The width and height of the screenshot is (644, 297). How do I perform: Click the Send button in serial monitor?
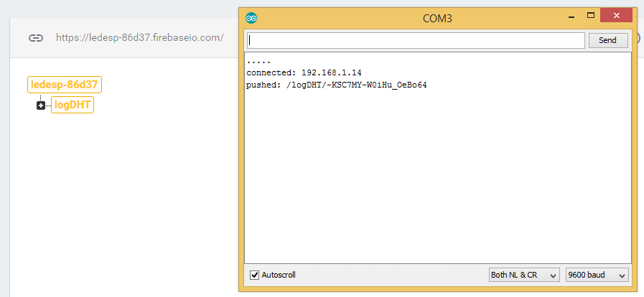pyautogui.click(x=608, y=40)
